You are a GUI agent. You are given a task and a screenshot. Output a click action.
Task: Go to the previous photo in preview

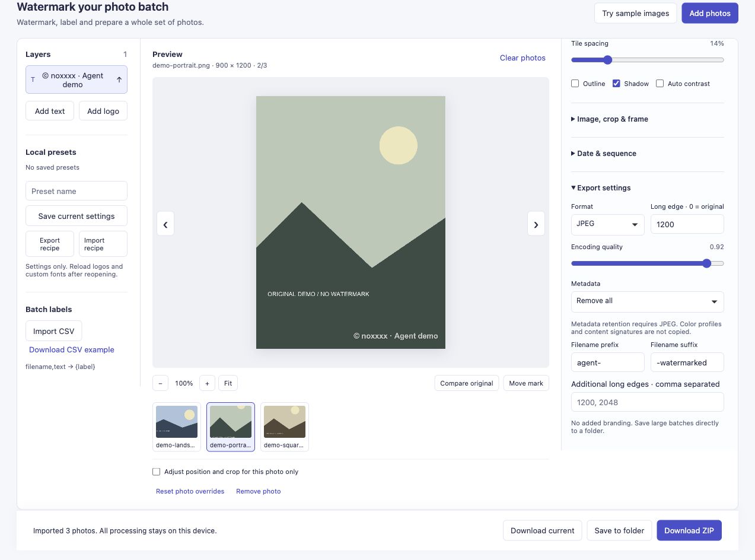click(x=165, y=224)
